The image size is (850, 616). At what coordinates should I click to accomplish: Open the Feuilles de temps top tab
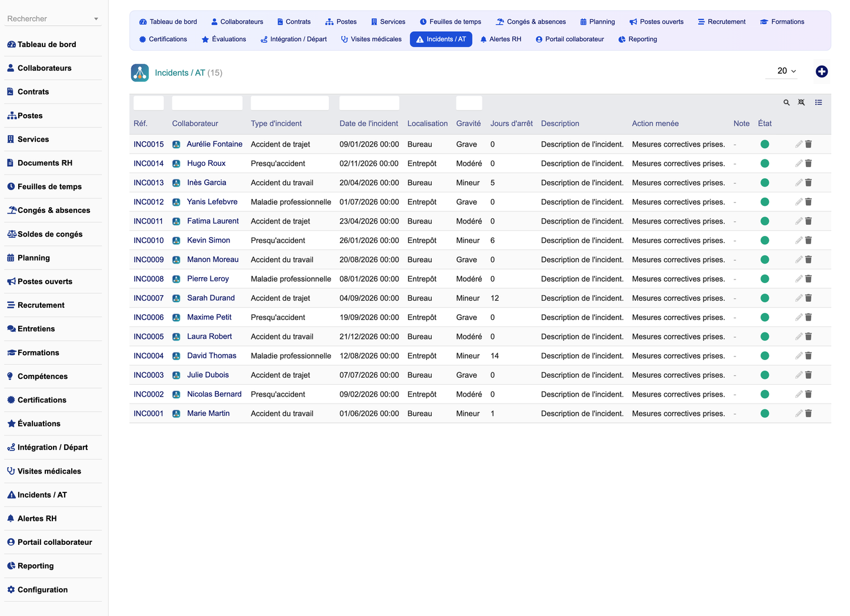451,22
